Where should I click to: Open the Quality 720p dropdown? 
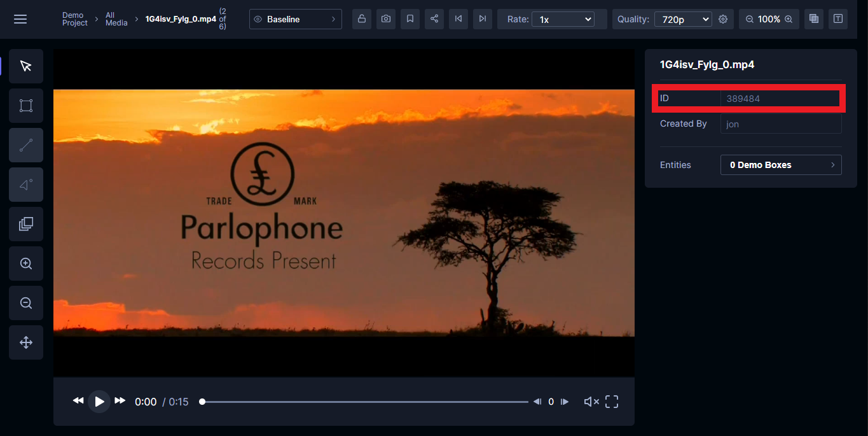point(683,19)
